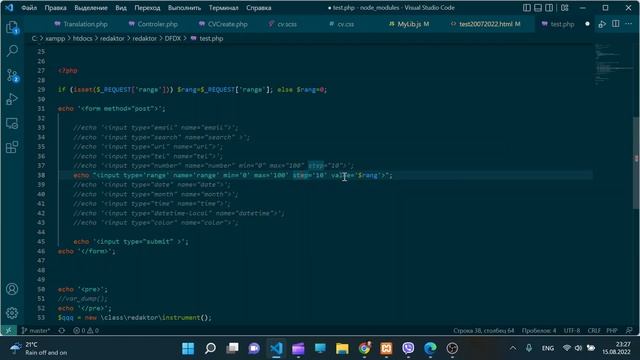The height and width of the screenshot is (360, 640).
Task: Open Google Chrome from taskbar
Action: coord(364,348)
